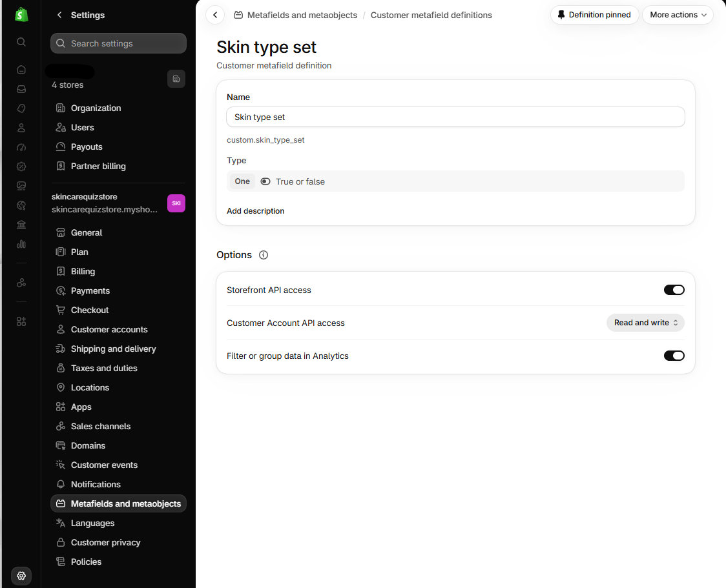Open search from the left icon rail
726x588 pixels.
click(x=21, y=42)
